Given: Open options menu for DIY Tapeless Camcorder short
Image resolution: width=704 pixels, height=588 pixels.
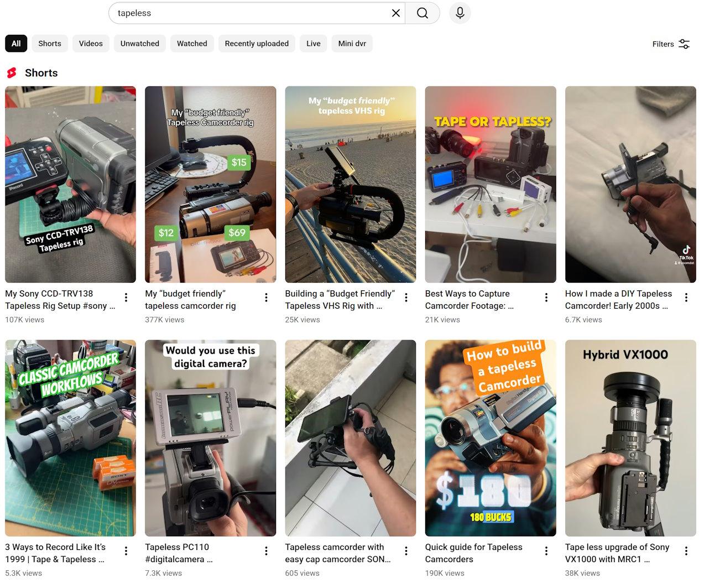Looking at the screenshot, I should [x=686, y=298].
